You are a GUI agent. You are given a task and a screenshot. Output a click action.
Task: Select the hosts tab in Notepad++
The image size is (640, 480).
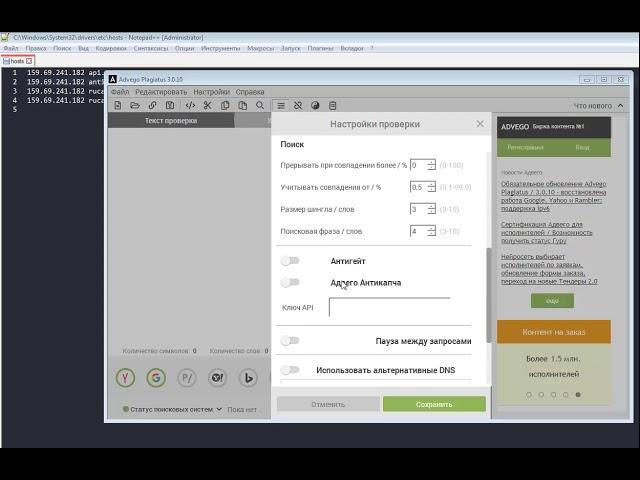click(17, 61)
